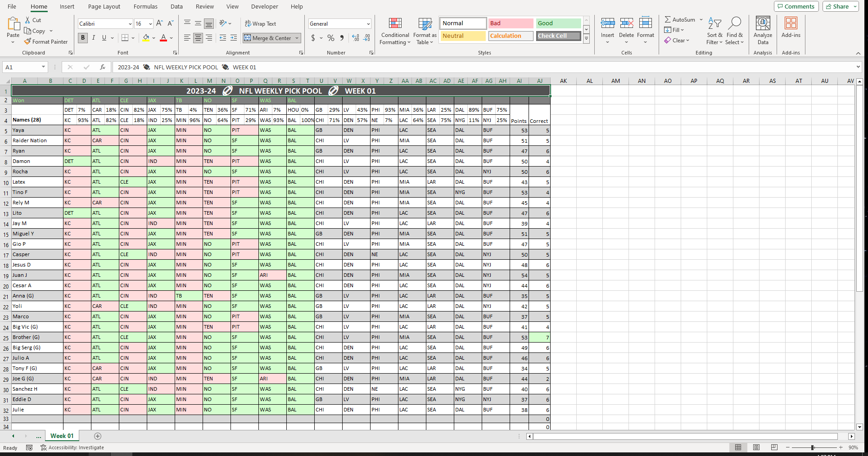
Task: Toggle Center horizontal alignment
Action: [198, 38]
